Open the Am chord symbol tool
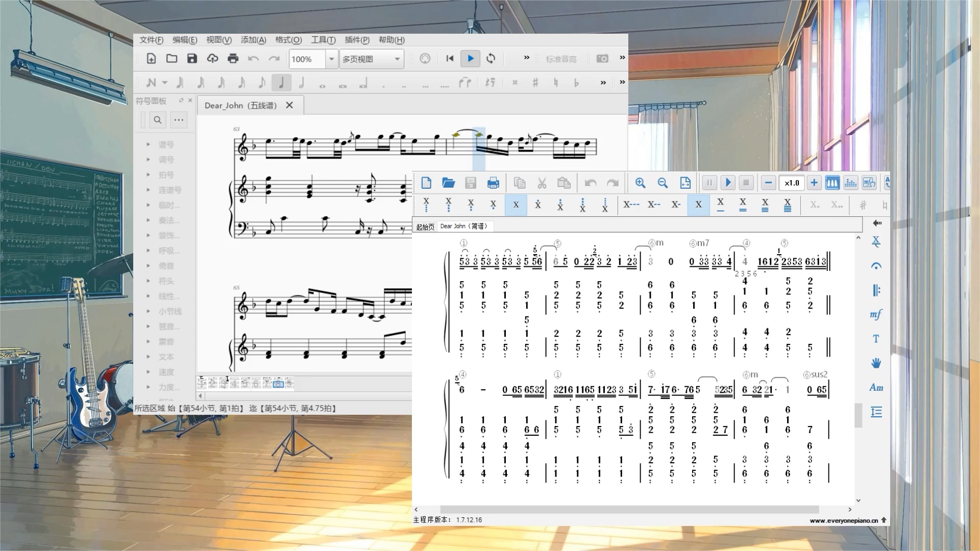The width and height of the screenshot is (980, 551). [876, 387]
